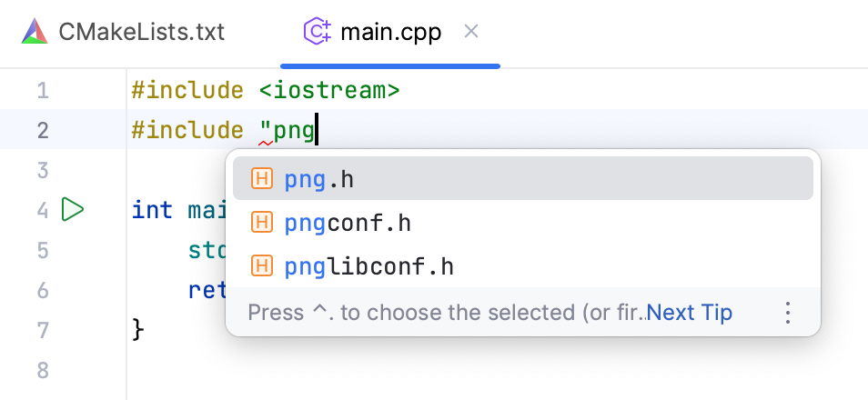Click line number 1 in gutter
Viewport: 868px width, 400px height.
[43, 91]
